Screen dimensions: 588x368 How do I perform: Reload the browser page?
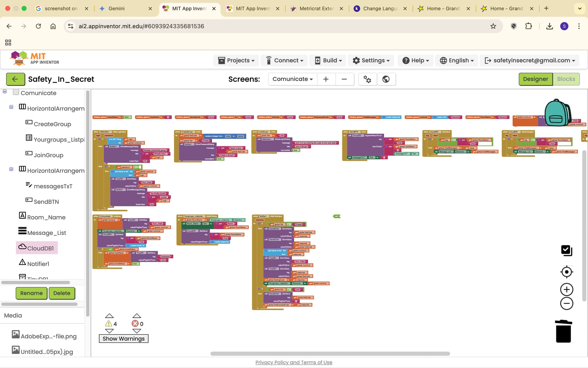pyautogui.click(x=38, y=26)
